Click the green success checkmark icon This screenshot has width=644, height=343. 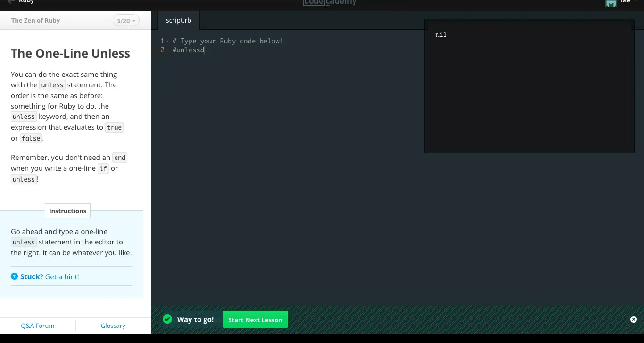[167, 319]
